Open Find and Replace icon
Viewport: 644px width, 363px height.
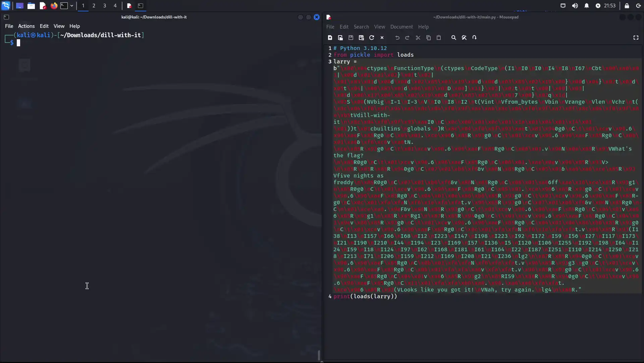[x=464, y=38]
